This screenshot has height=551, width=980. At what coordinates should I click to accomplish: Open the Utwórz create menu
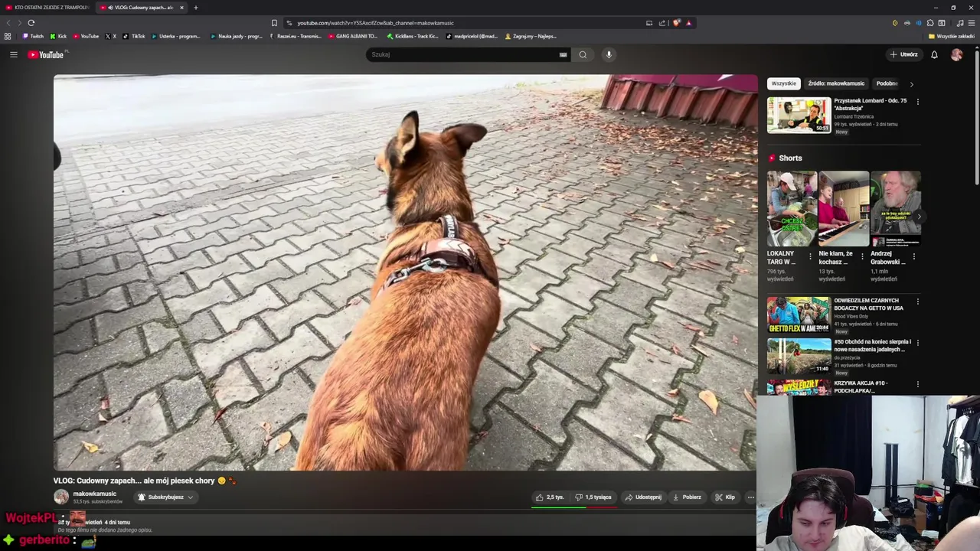click(x=903, y=54)
